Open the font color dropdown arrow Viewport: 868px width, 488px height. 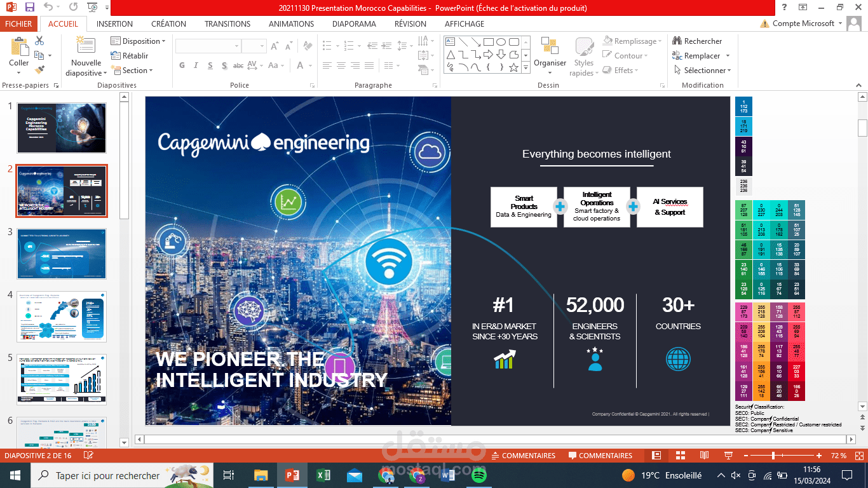[x=310, y=65]
